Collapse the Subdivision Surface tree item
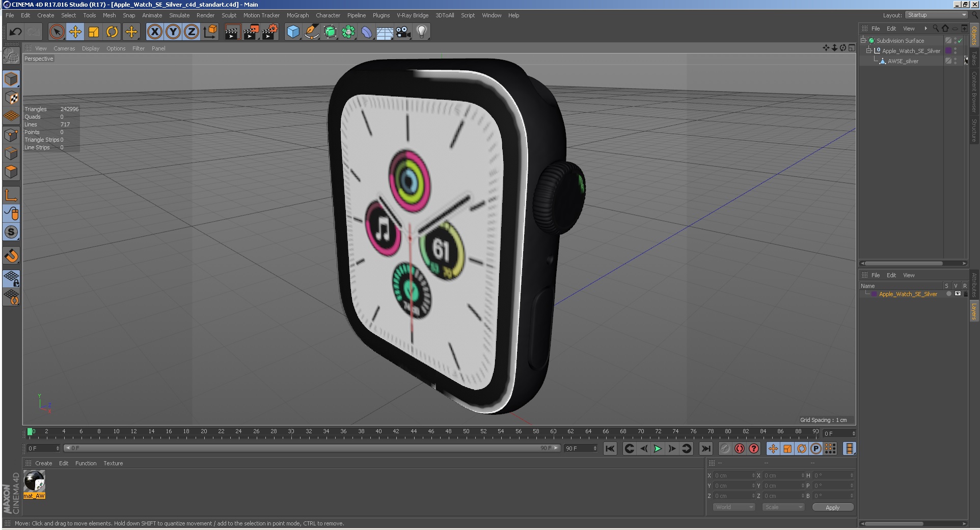980x530 pixels. tap(863, 40)
